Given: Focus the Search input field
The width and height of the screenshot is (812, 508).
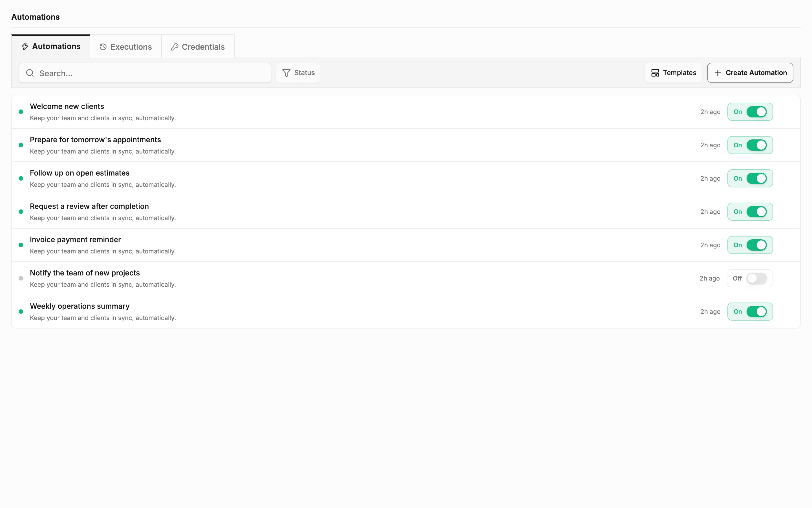Looking at the screenshot, I should click(145, 73).
